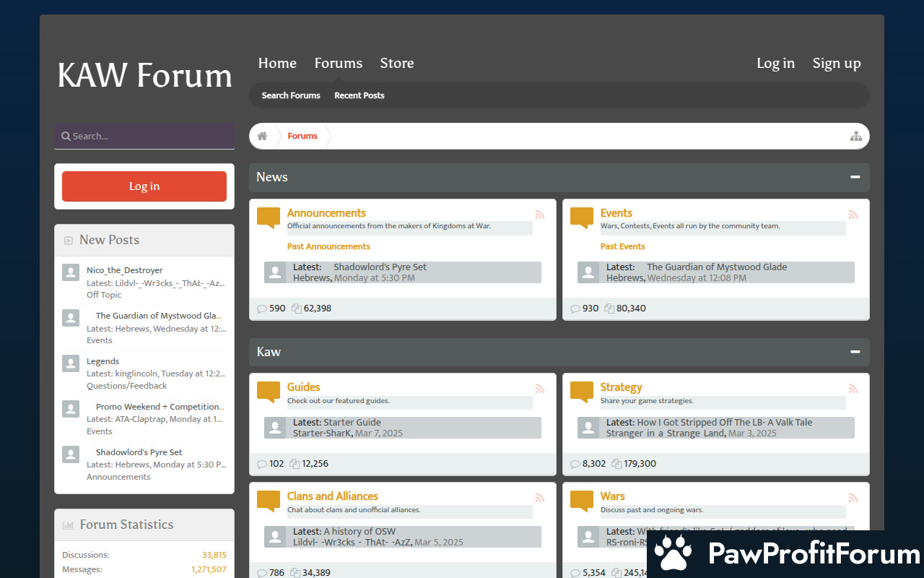Click Sign up link in header
The width and height of the screenshot is (924, 578).
pyautogui.click(x=837, y=64)
